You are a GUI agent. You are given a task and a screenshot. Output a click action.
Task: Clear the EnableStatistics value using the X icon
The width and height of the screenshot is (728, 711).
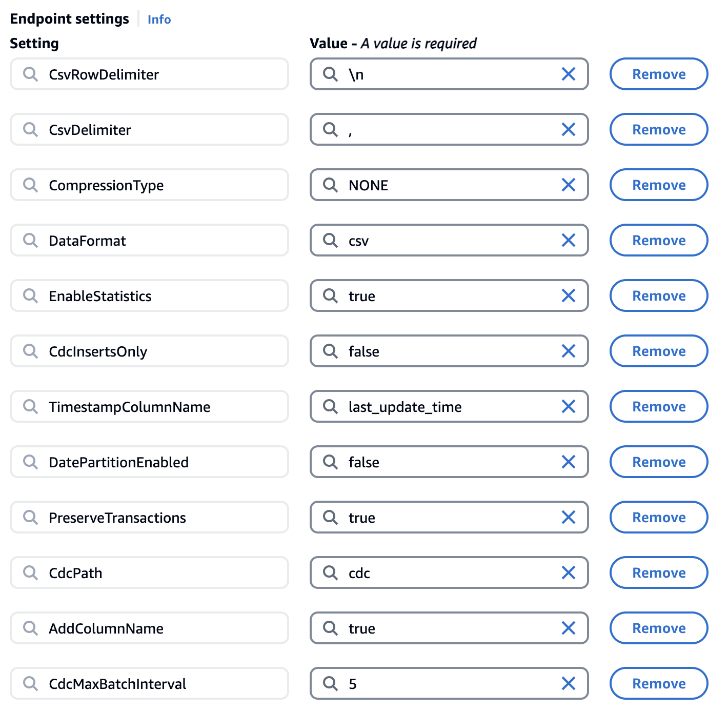coord(568,296)
